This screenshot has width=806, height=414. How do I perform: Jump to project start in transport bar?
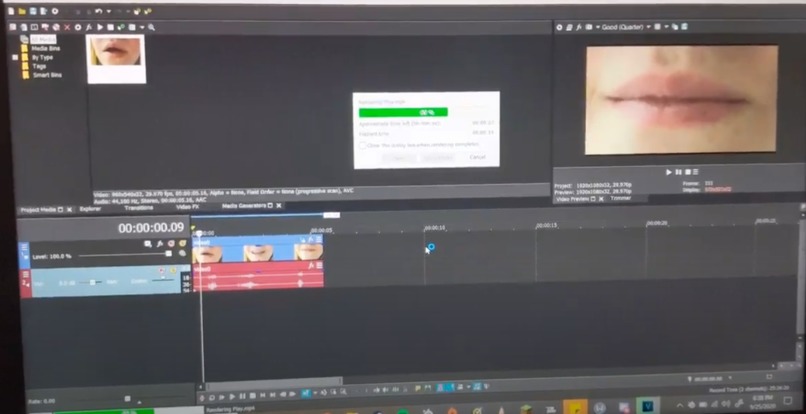263,395
